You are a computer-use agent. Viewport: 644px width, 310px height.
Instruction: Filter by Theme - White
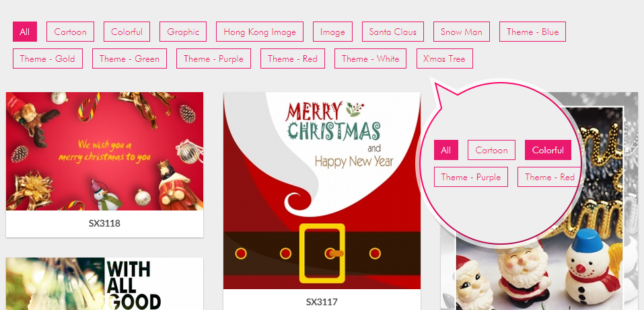point(371,59)
